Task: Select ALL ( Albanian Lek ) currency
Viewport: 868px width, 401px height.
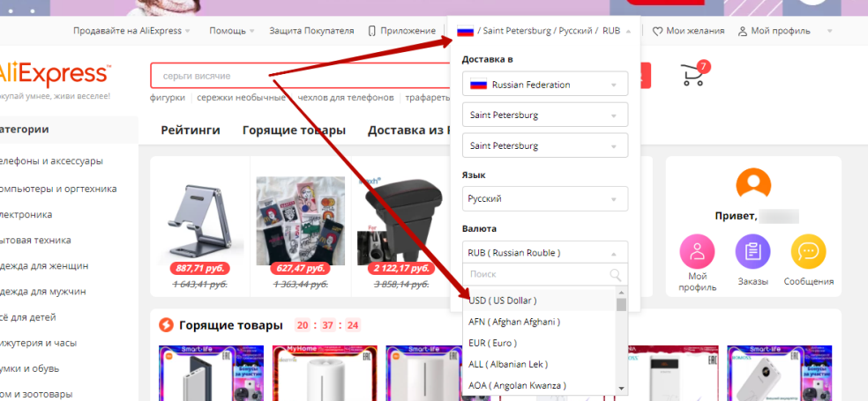Action: point(540,364)
